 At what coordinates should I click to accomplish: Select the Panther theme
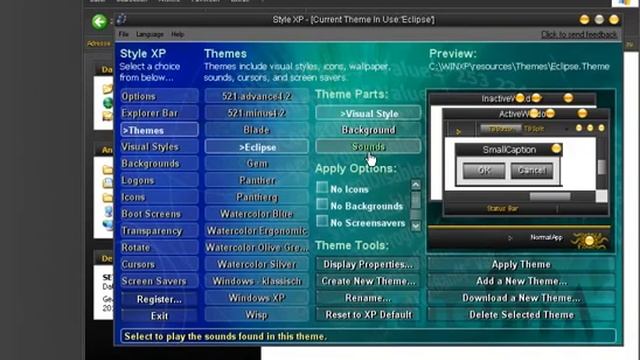point(256,180)
